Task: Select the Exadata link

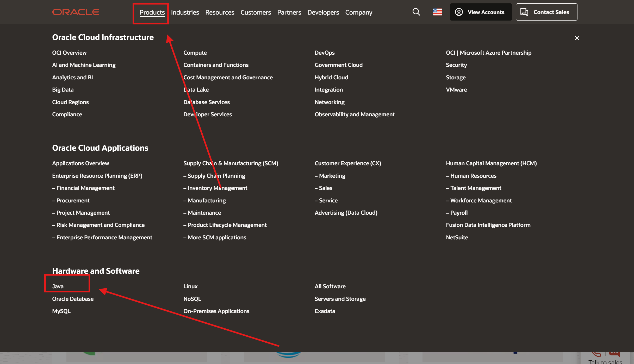Action: point(325,311)
